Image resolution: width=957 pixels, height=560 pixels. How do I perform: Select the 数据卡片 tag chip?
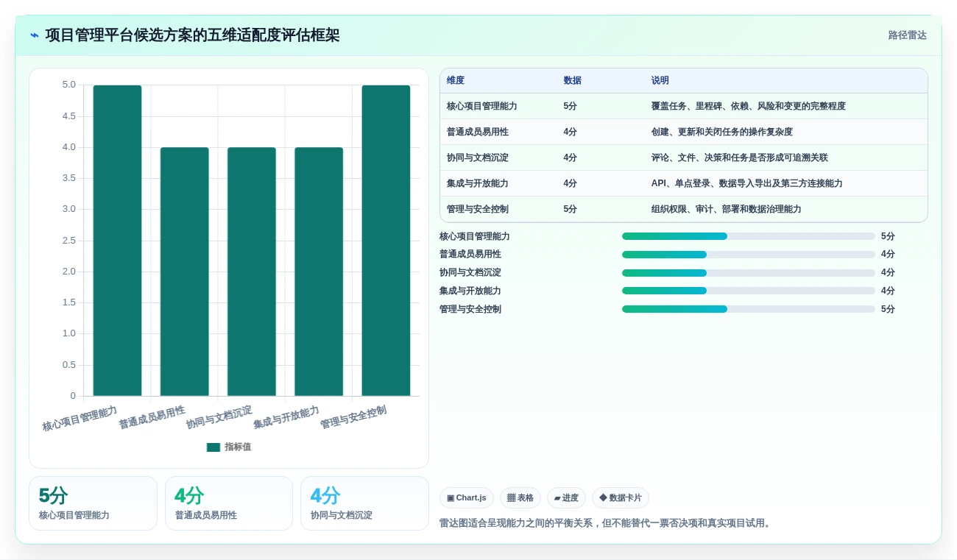[621, 498]
